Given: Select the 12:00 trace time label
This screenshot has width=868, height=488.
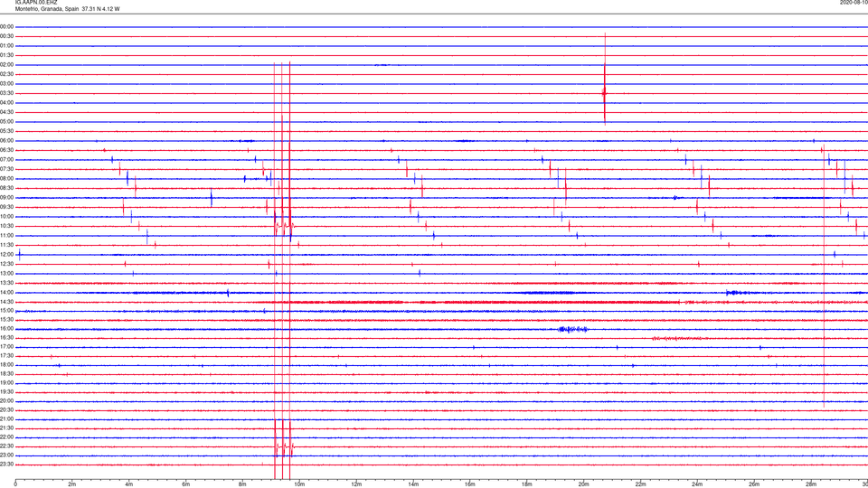Looking at the screenshot, I should (6, 255).
